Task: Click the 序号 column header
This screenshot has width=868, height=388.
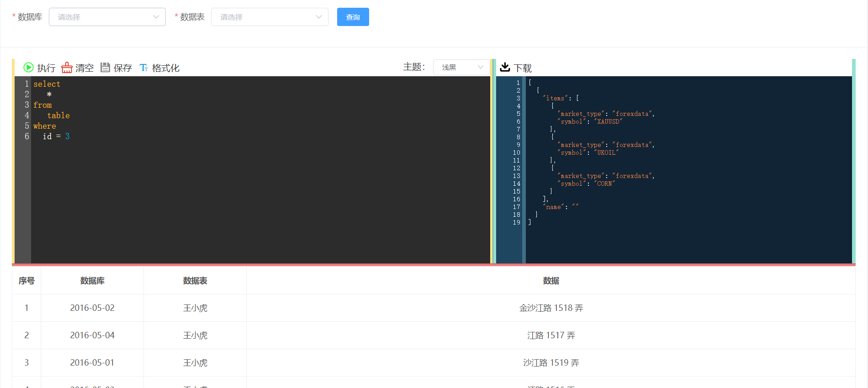Action: (26, 281)
